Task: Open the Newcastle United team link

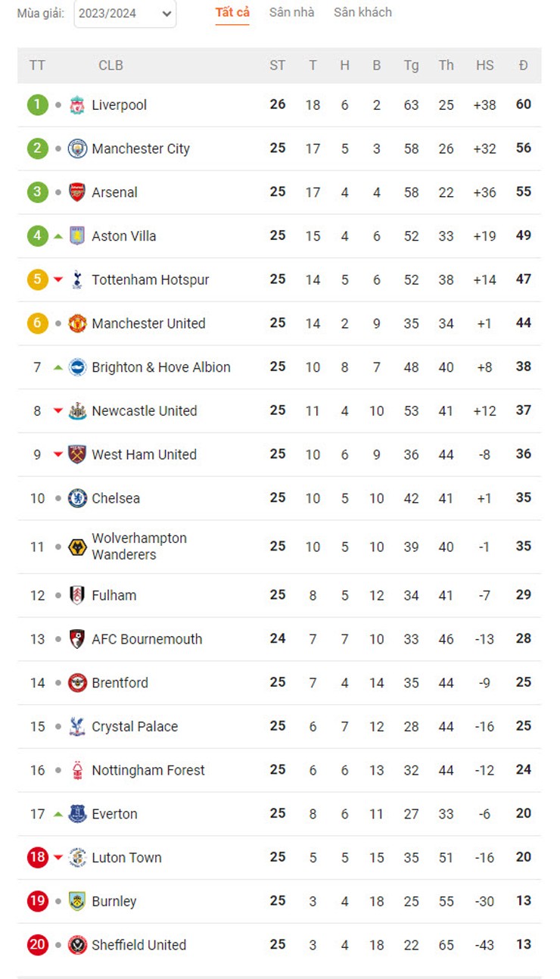Action: pyautogui.click(x=145, y=411)
